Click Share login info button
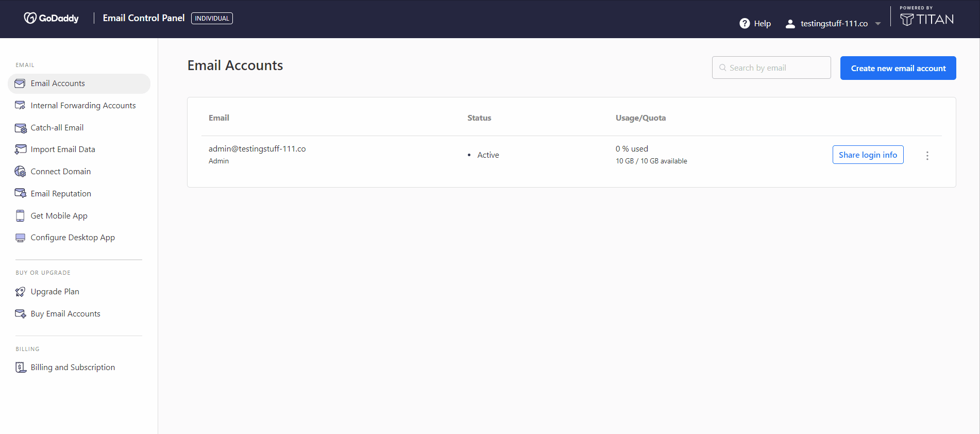This screenshot has width=980, height=434. click(868, 155)
